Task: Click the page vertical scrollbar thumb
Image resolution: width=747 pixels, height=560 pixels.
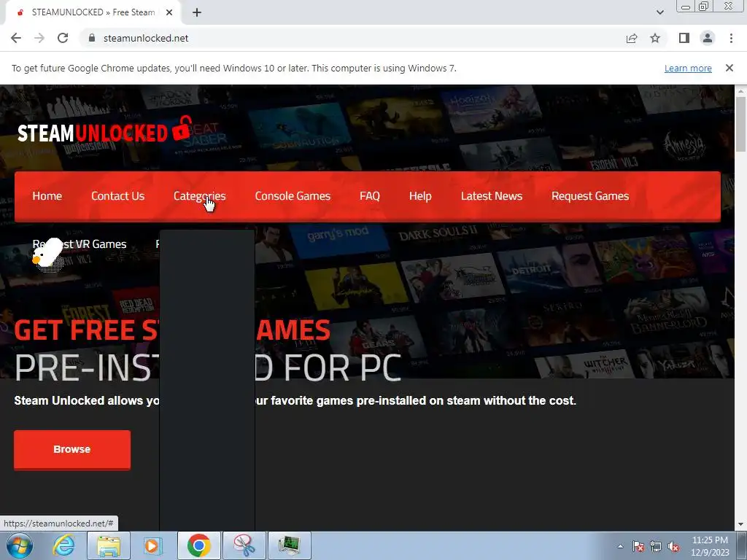Action: [x=740, y=124]
